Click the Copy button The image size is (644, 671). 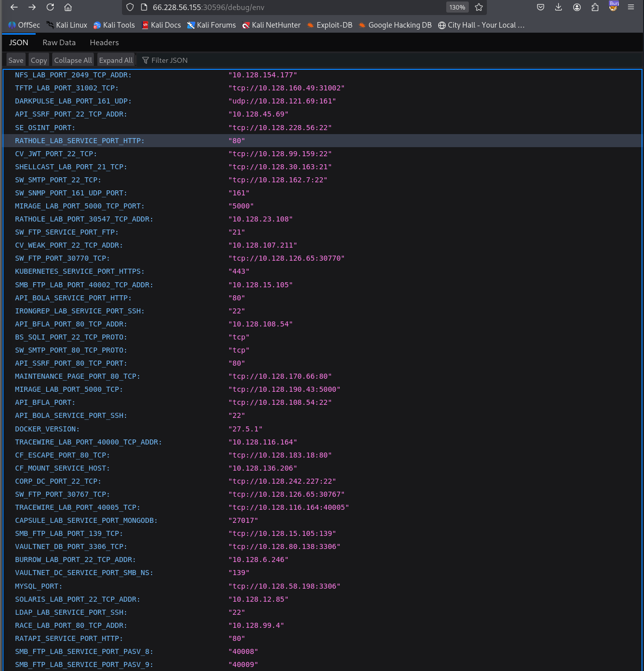(39, 60)
